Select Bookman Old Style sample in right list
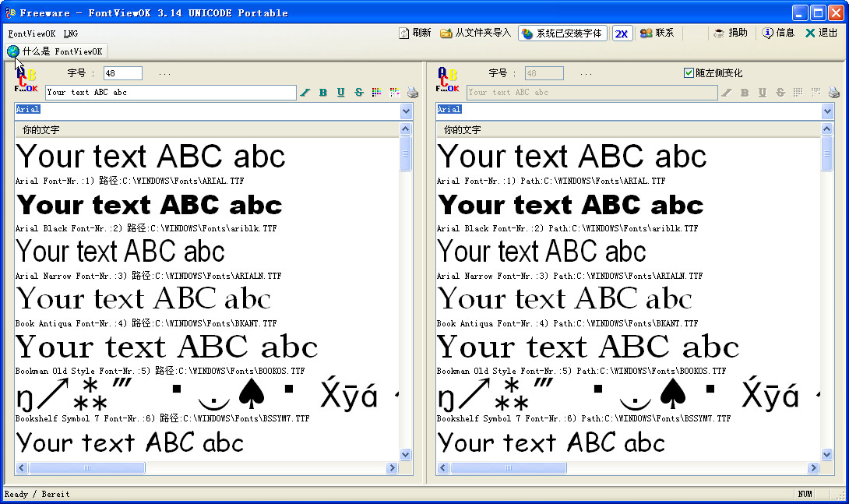Image resolution: width=849 pixels, height=504 pixels. pyautogui.click(x=588, y=347)
